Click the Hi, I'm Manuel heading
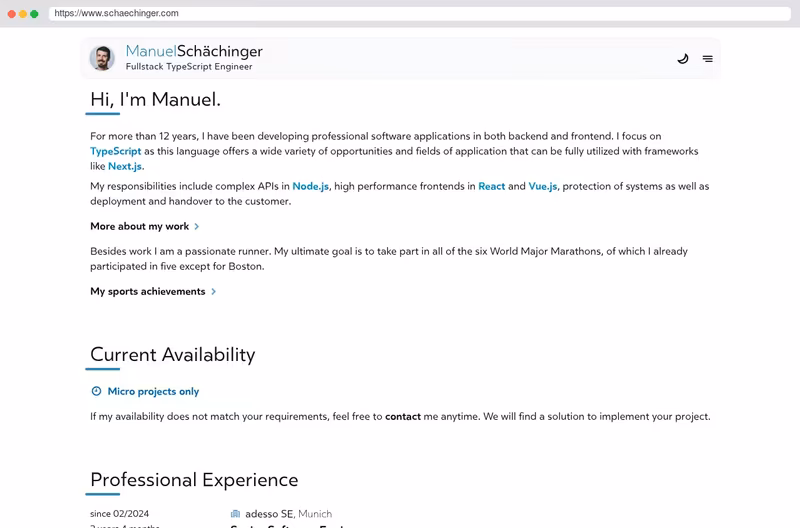Viewport: 800px width, 528px height. [x=155, y=99]
